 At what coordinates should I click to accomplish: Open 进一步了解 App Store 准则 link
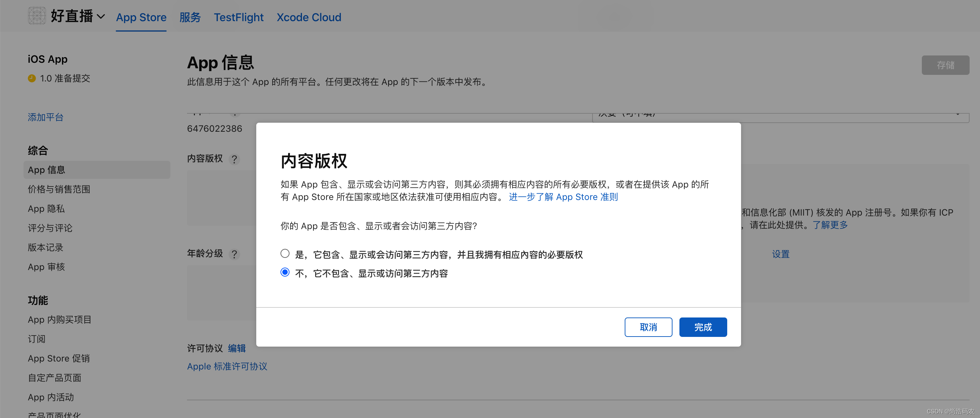[x=563, y=197]
